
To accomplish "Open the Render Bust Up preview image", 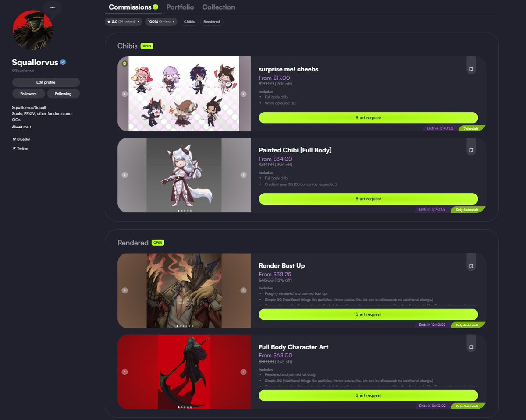I will [184, 290].
